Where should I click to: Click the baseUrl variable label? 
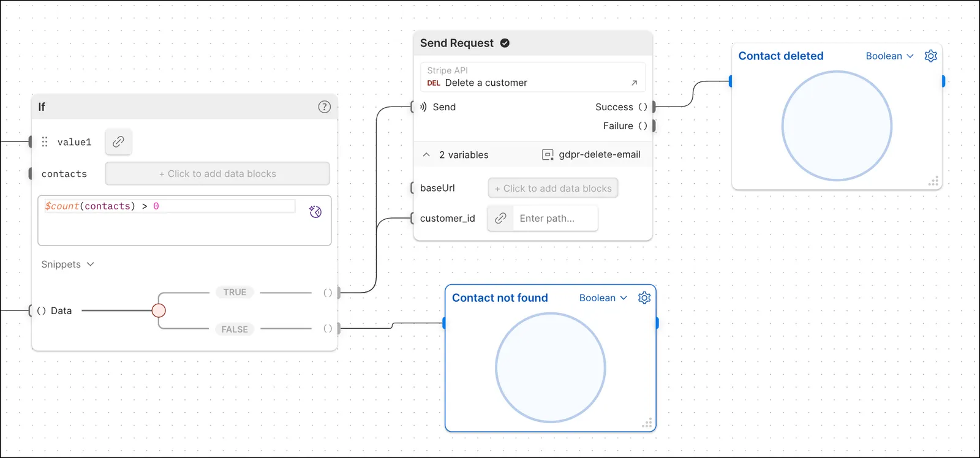pos(437,188)
